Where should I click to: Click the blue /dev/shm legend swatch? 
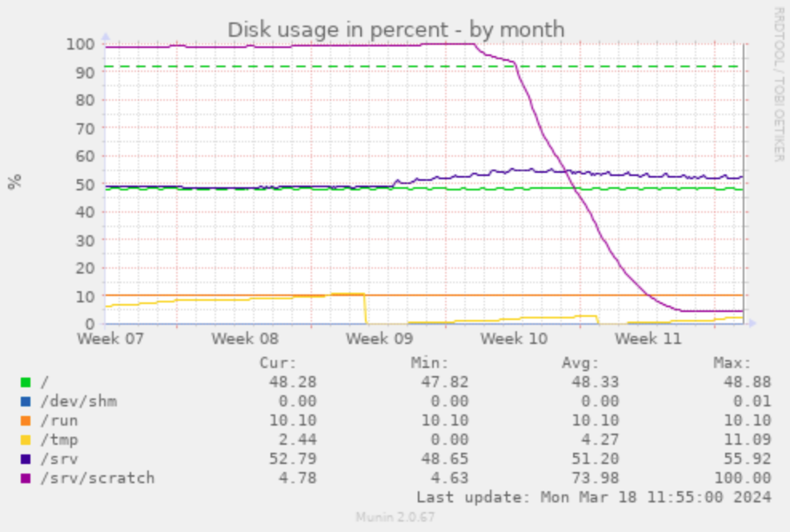click(x=26, y=402)
